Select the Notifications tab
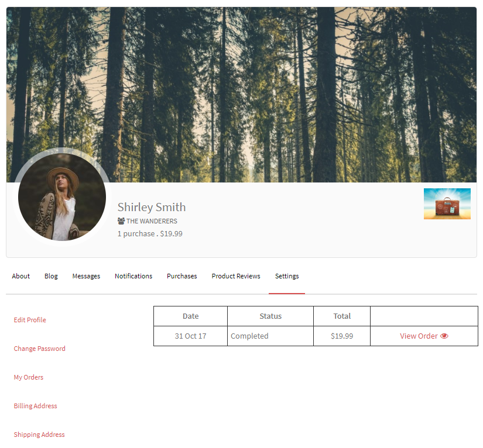This screenshot has width=483, height=448. tap(133, 276)
